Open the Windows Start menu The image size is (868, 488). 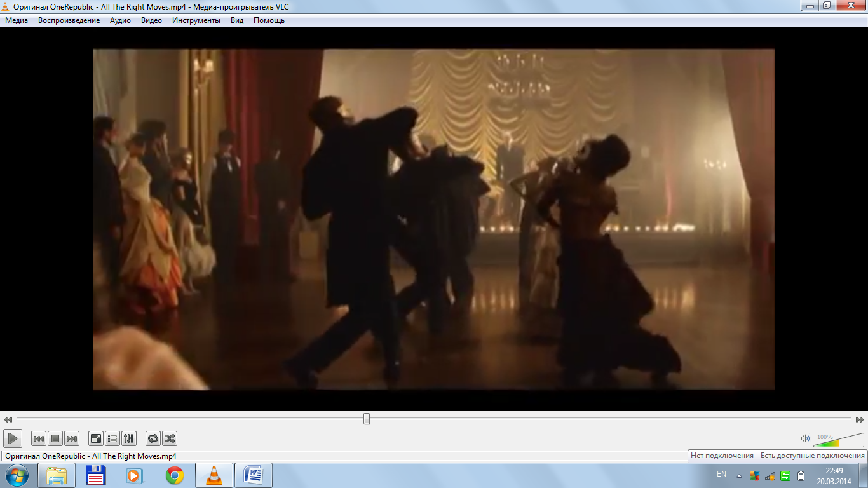[x=17, y=475]
